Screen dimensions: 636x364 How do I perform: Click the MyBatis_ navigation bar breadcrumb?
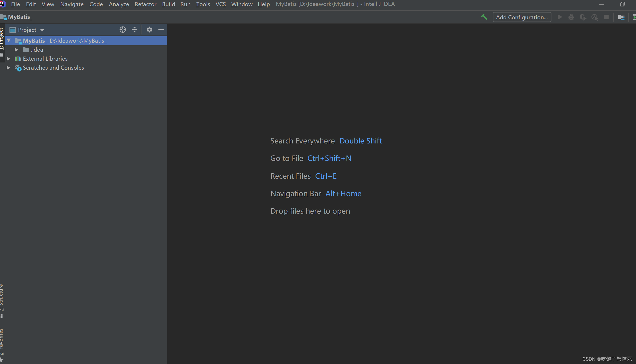(x=17, y=17)
